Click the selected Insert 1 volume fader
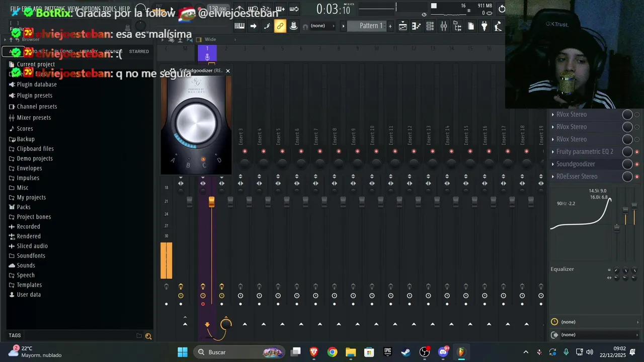The height and width of the screenshot is (362, 644). (211, 202)
